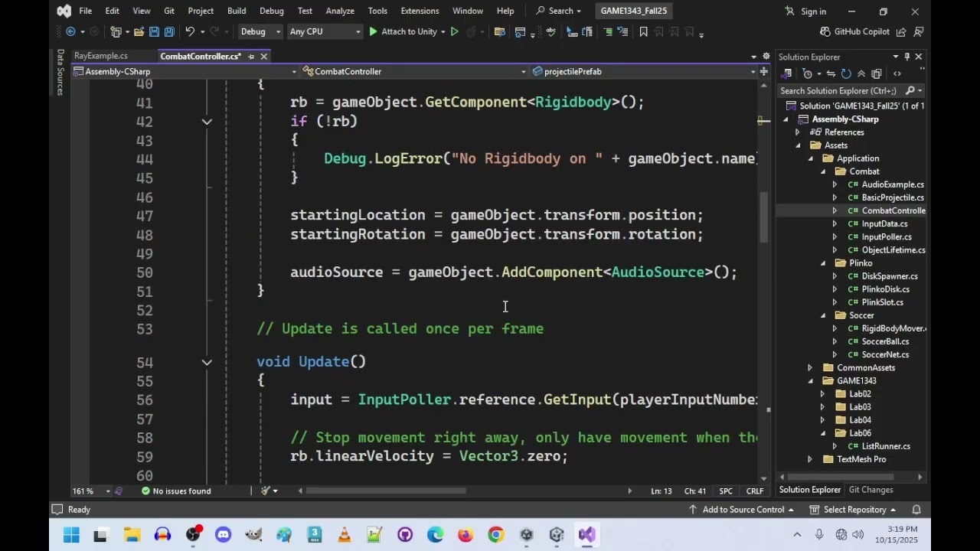Open Solution Explorer pending changes filter
Image resolution: width=980 pixels, height=551 pixels.
pos(808,73)
